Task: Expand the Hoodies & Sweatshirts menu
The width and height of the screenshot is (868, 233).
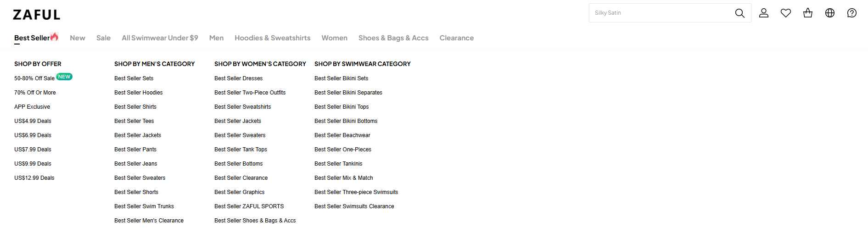Action: point(272,38)
